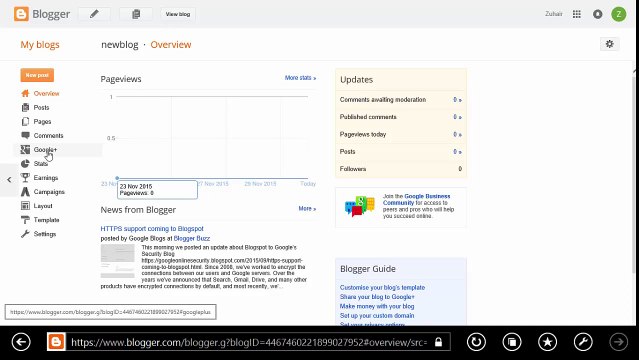Open Google+ in the sidebar
Image resolution: width=639 pixels, height=360 pixels.
tap(45, 150)
